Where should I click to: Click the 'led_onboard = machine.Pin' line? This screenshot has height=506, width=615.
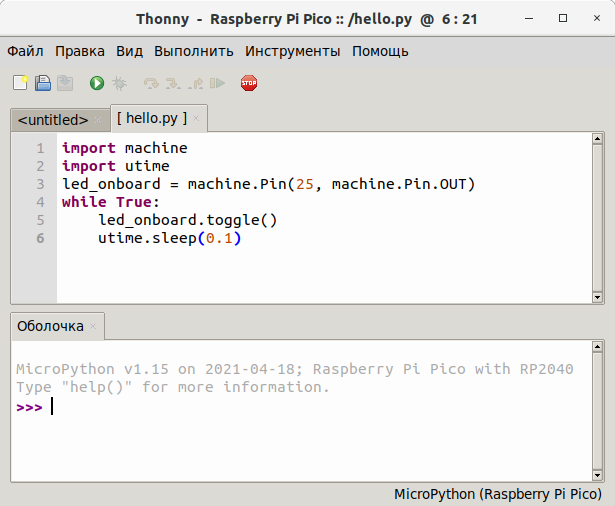[x=269, y=184]
